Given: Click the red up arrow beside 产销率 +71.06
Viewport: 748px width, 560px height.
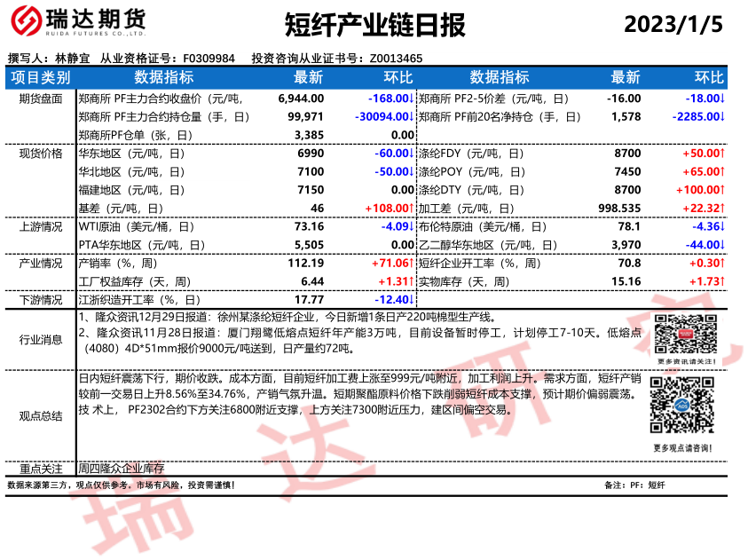Looking at the screenshot, I should (x=412, y=264).
